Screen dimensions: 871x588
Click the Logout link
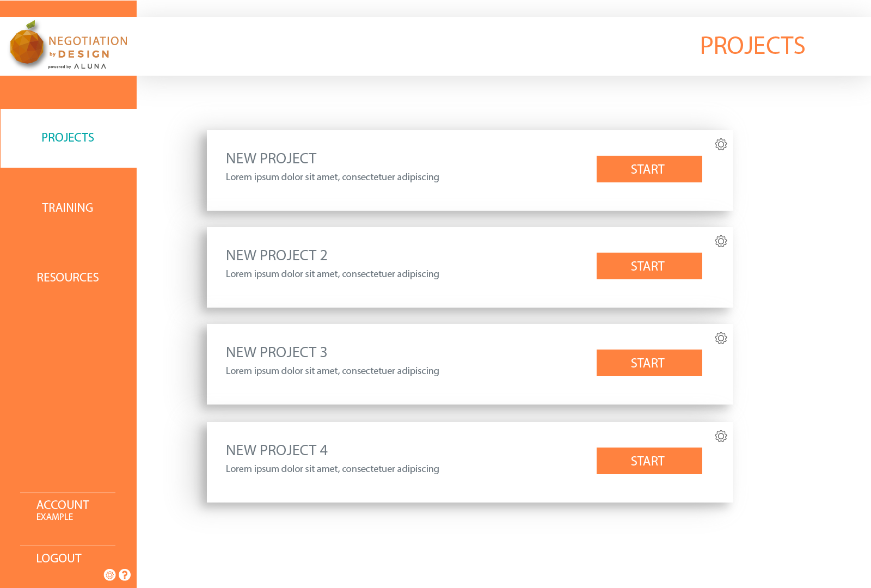pos(59,558)
